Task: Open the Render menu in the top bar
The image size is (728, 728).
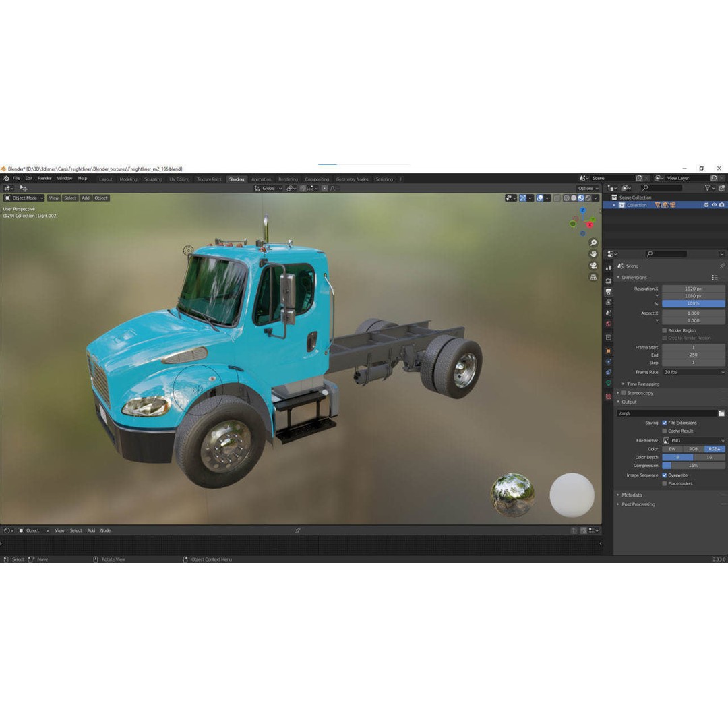Action: click(44, 178)
